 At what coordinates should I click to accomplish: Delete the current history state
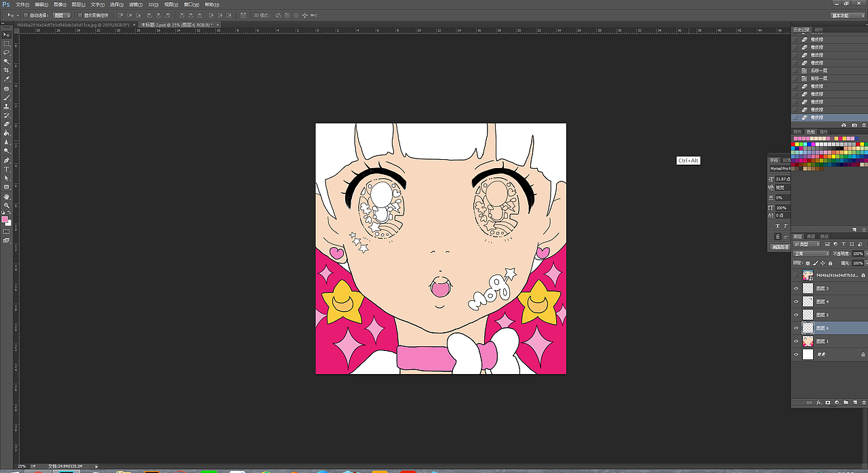[863, 125]
